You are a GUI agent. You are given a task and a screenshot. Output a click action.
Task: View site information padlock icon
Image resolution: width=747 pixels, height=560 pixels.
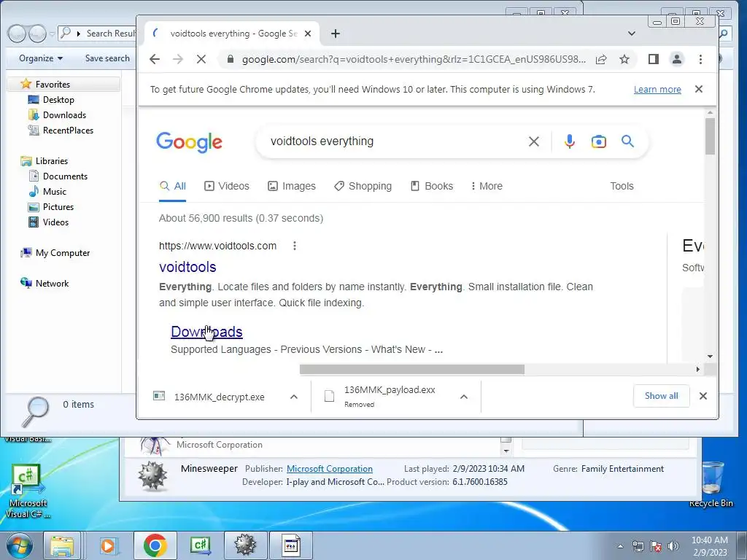pos(231,59)
